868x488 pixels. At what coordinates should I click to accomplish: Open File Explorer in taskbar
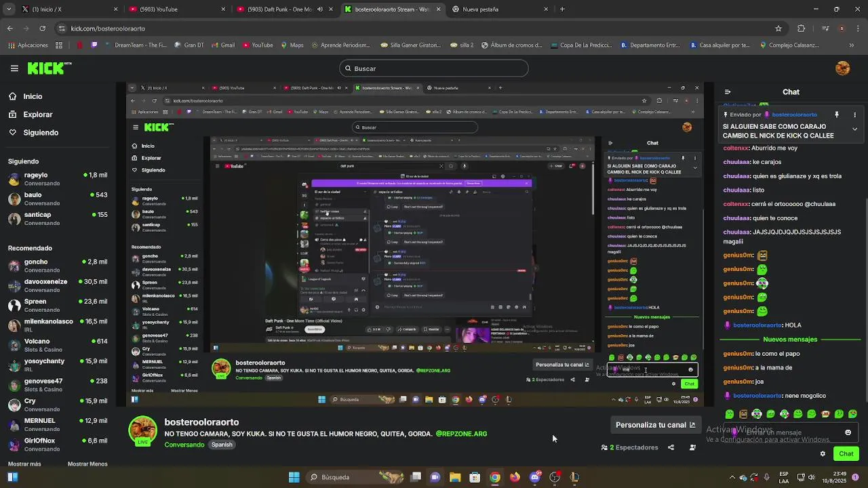[x=455, y=477]
